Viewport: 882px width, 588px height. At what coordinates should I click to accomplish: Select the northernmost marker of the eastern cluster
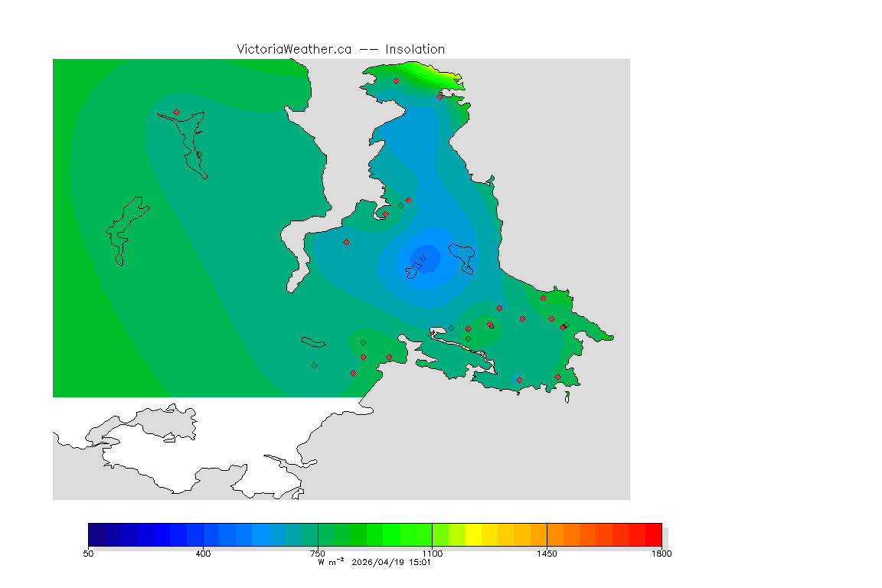[543, 298]
